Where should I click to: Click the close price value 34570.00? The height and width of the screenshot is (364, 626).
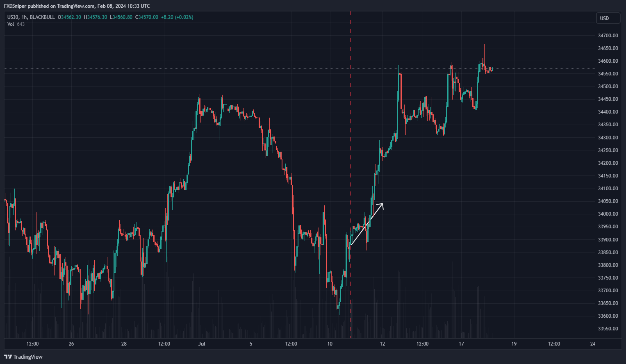[148, 17]
